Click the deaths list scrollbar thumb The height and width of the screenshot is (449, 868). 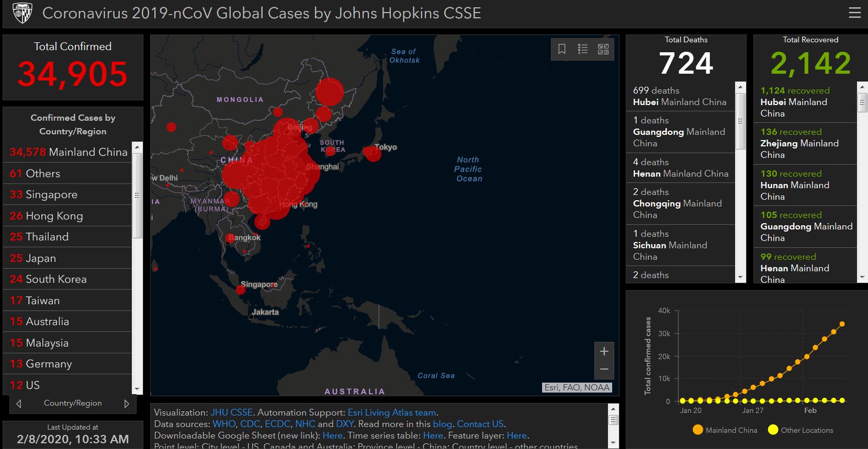click(740, 121)
